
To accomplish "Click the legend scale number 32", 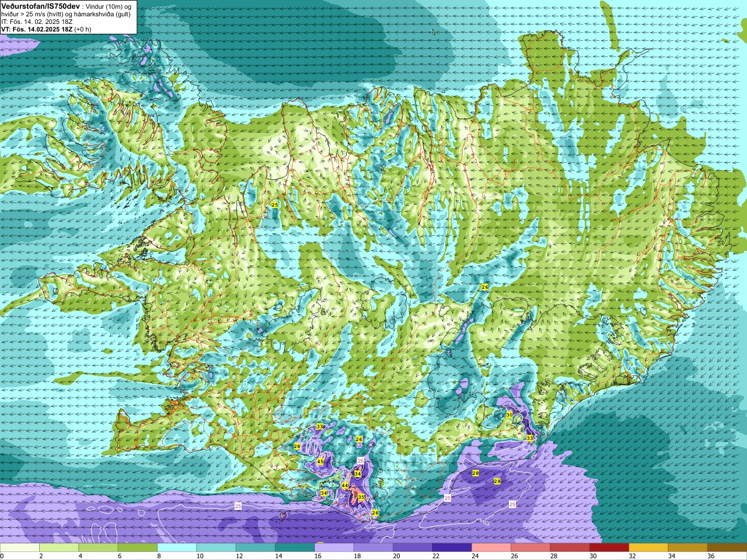I will pyautogui.click(x=632, y=556).
